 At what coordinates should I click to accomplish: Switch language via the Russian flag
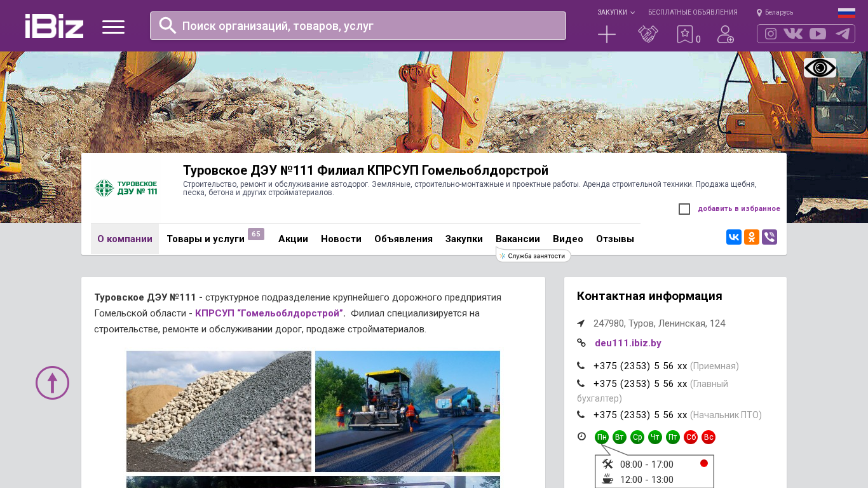point(846,13)
